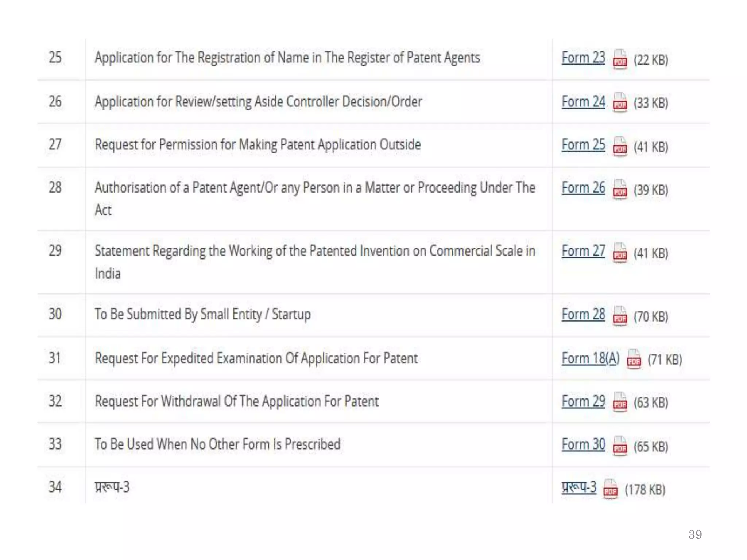Open the PDF icon next to Form 30
747x560 pixels.
pyautogui.click(x=620, y=446)
